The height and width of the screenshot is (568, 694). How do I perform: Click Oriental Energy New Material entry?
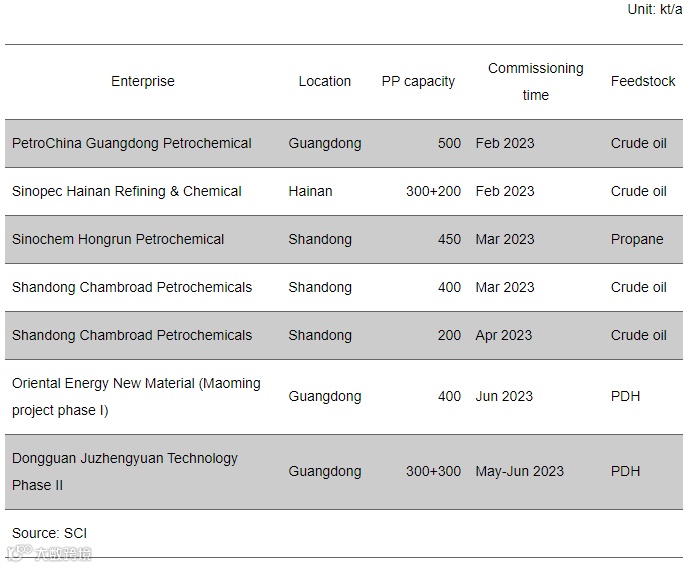point(136,396)
